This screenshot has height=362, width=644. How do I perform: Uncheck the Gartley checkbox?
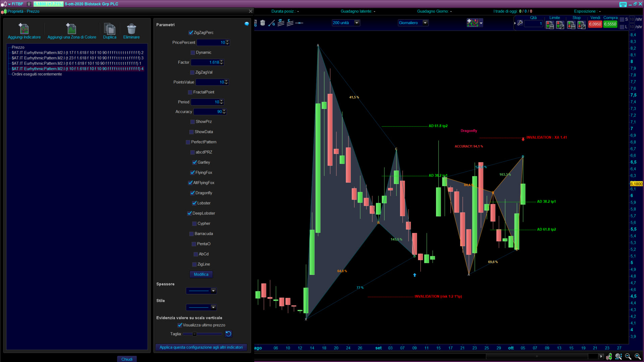(195, 163)
